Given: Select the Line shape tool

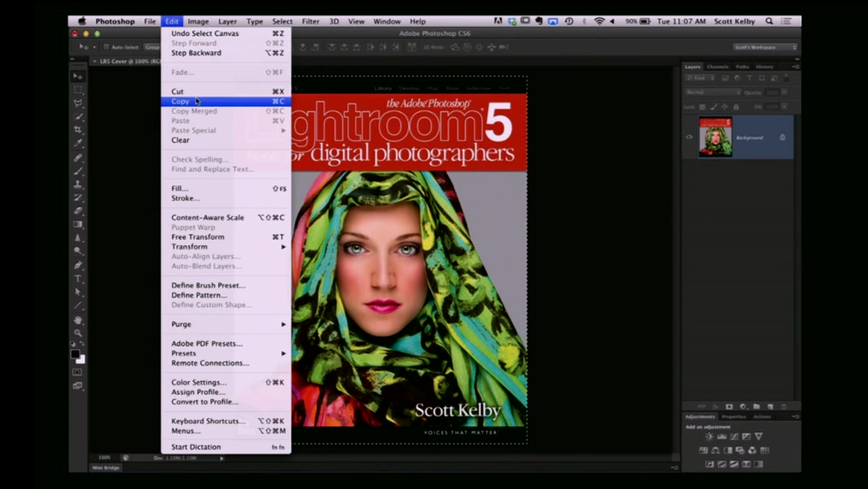Looking at the screenshot, I should point(77,306).
